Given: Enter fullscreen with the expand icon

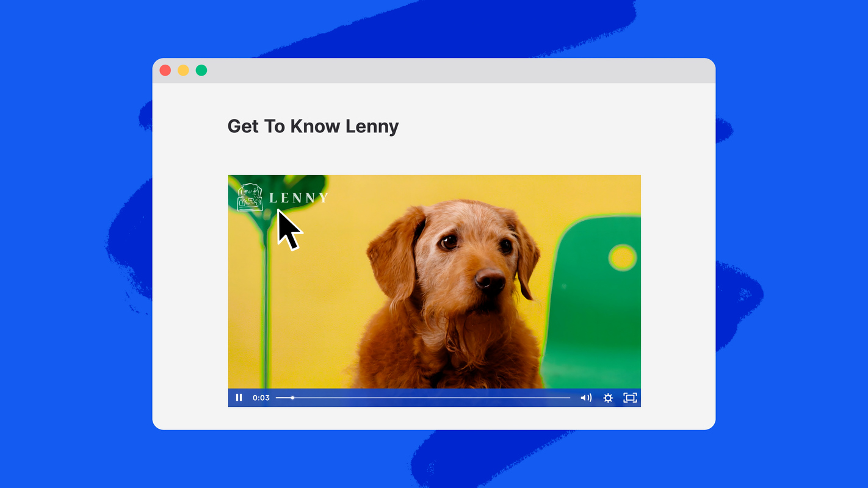Looking at the screenshot, I should click(x=629, y=397).
